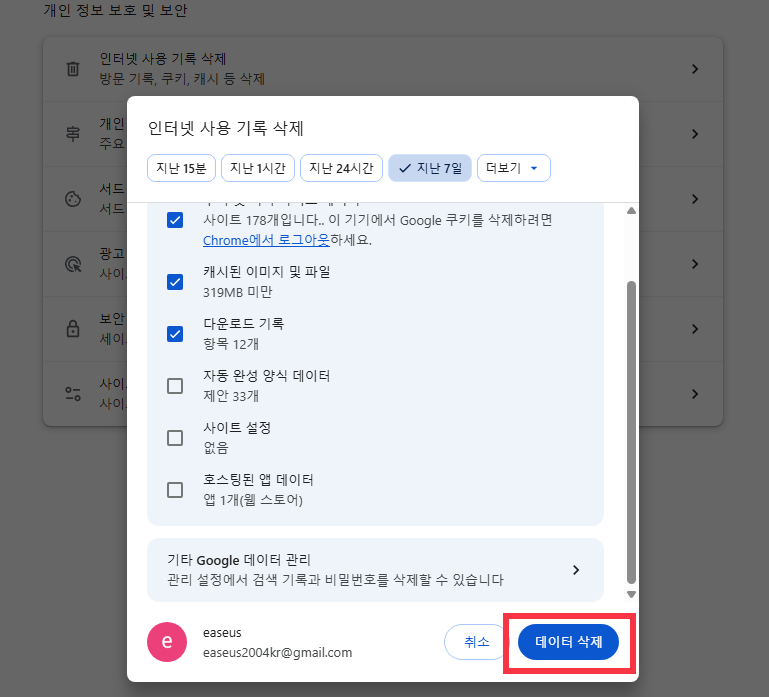Select 지난 24시간 time range
This screenshot has height=697, width=769.
point(341,168)
